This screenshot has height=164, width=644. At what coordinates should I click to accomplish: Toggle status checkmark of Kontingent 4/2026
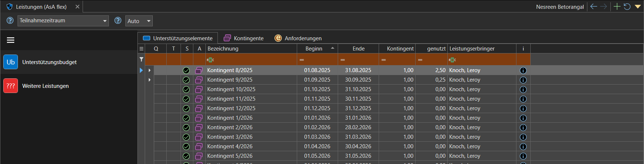186,146
